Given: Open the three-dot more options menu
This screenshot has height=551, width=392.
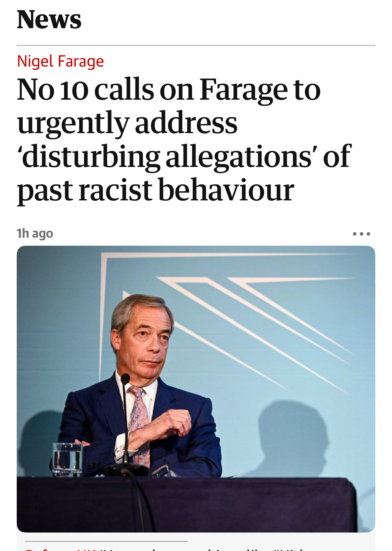Looking at the screenshot, I should coord(361,234).
